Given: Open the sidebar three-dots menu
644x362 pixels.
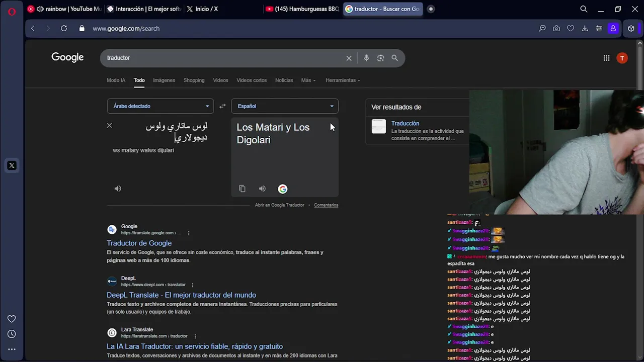Looking at the screenshot, I should click(12, 349).
